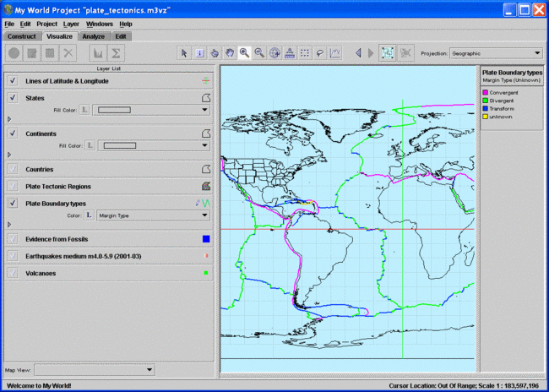The height and width of the screenshot is (392, 549).
Task: Click the zoom to full globe icon
Action: (x=275, y=52)
